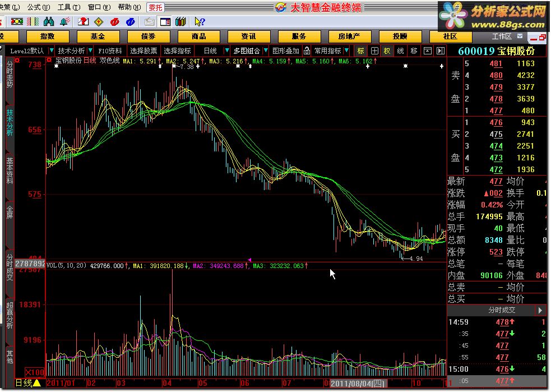Viewport: 551px width, 392px height.
Task: Switch to the 债券 tab
Action: click(x=149, y=36)
